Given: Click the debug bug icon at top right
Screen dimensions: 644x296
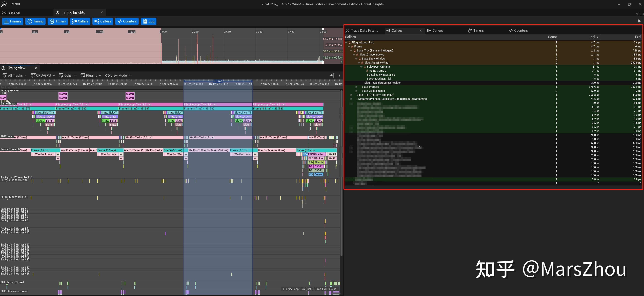Looking at the screenshot, I should pyautogui.click(x=638, y=21).
